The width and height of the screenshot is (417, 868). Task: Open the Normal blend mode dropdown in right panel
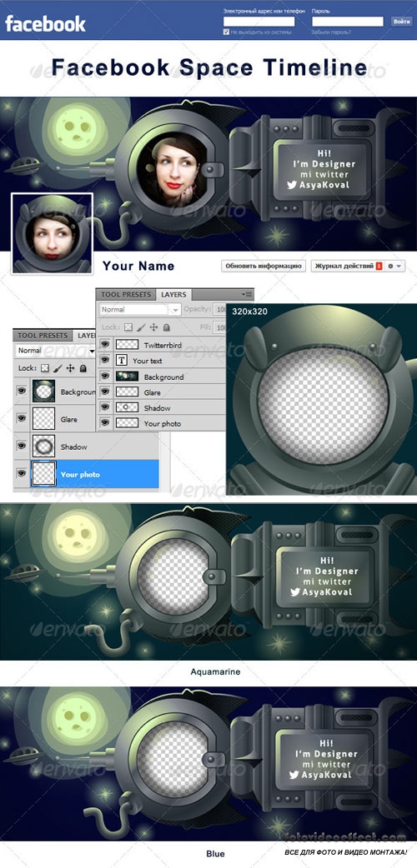(140, 309)
